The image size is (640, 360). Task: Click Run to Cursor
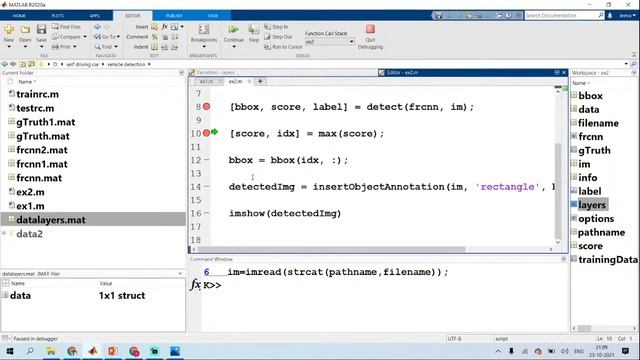click(x=283, y=47)
